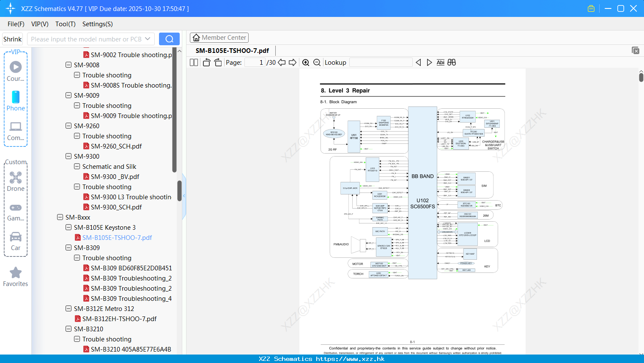Click the Shrink button

[x=12, y=39]
